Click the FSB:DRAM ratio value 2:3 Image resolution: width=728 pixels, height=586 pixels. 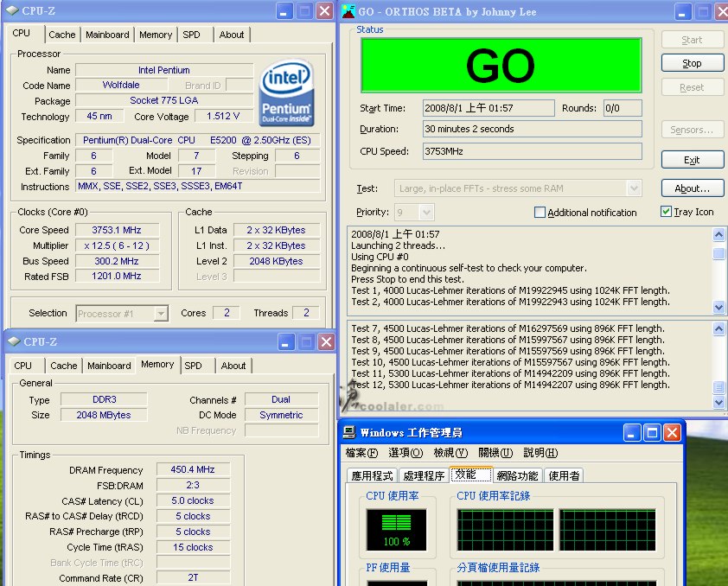point(193,486)
